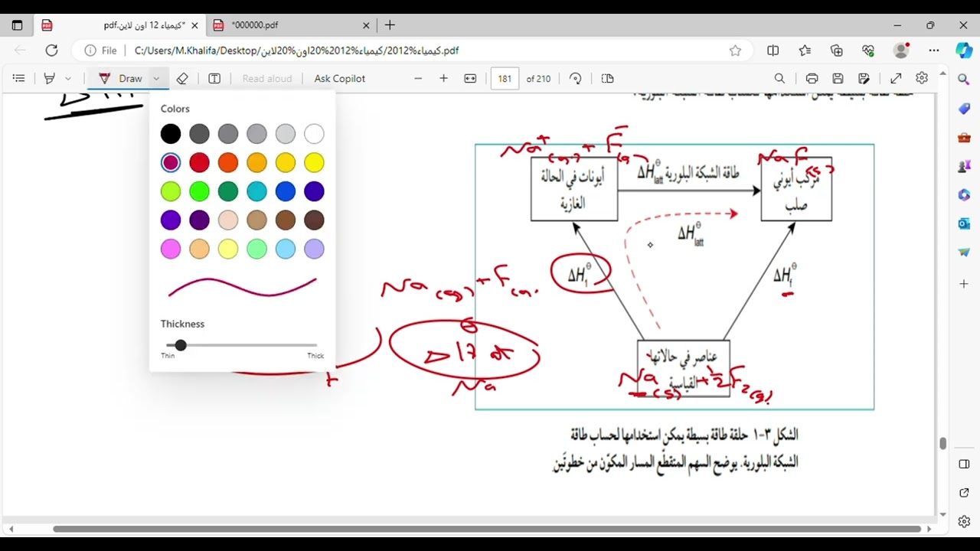Pick the white color swatch
The height and width of the screenshot is (551, 980).
314,134
